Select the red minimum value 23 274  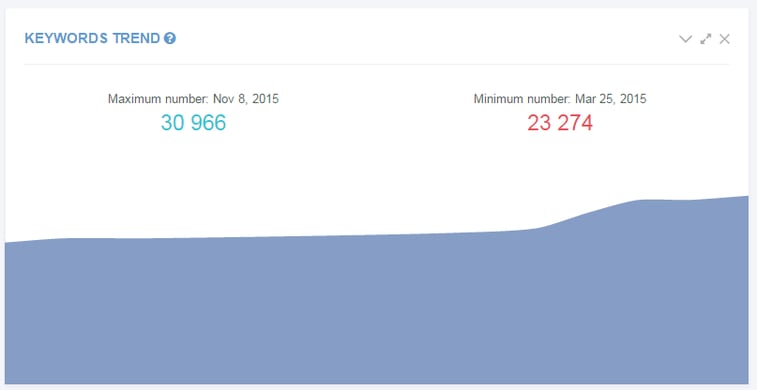tap(560, 123)
